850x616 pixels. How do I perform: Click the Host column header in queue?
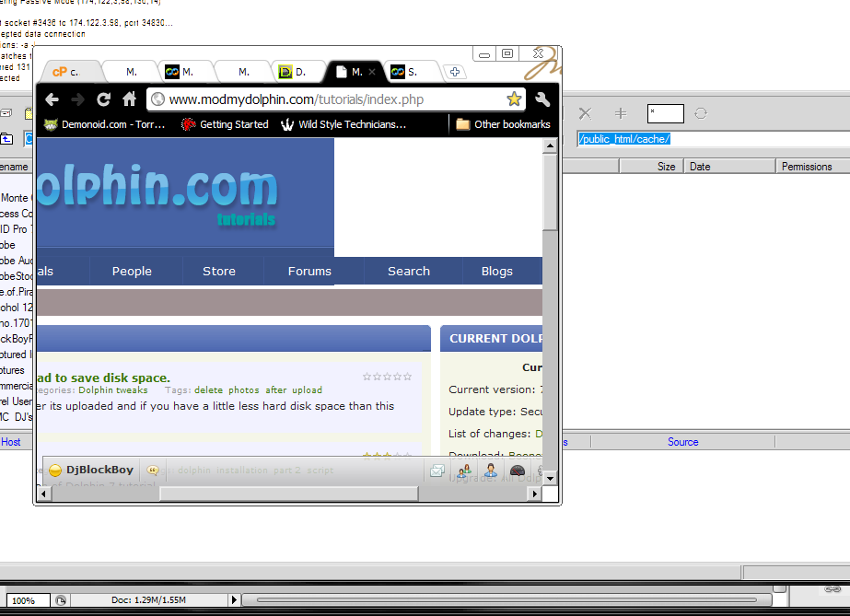(x=11, y=442)
